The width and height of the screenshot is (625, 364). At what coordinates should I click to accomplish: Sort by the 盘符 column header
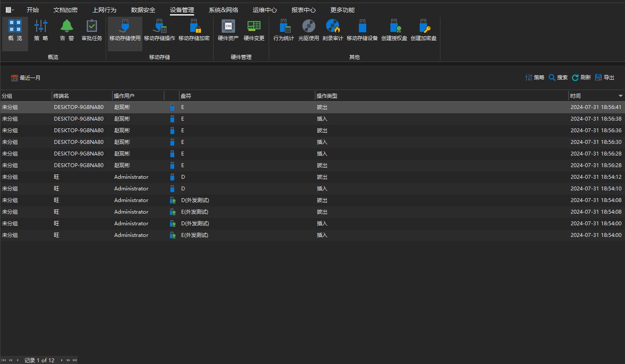[247, 96]
